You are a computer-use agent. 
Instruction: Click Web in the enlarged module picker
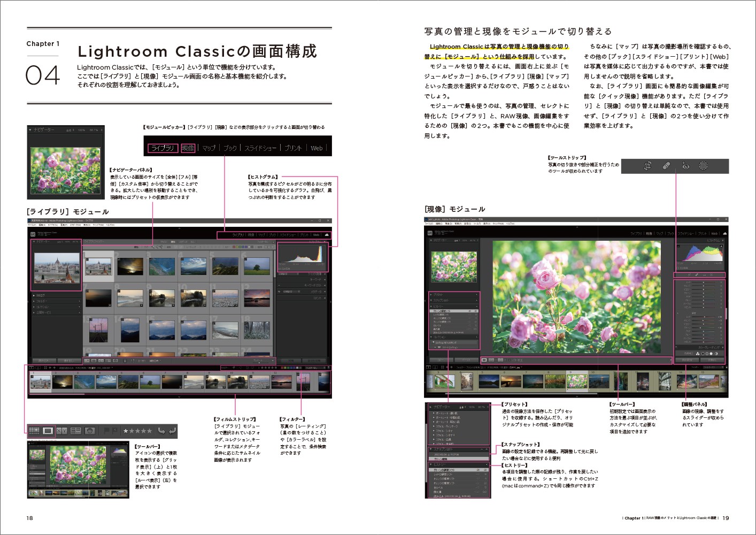tap(317, 148)
